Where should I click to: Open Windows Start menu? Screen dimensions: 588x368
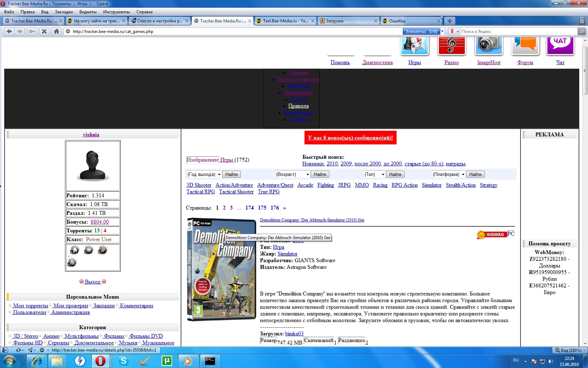pos(9,361)
